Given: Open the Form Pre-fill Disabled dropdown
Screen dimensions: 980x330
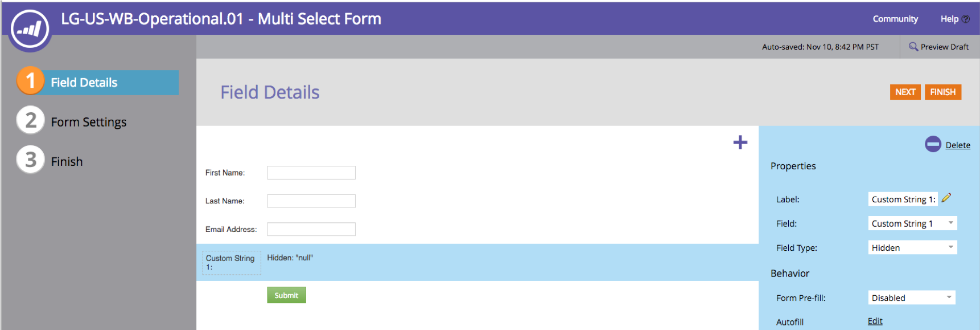Looking at the screenshot, I should coord(911,298).
